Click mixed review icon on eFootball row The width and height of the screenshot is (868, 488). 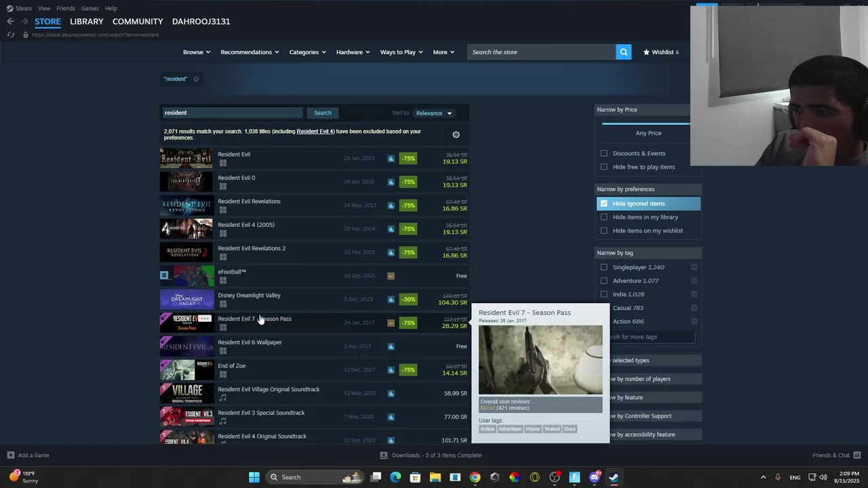tap(391, 276)
